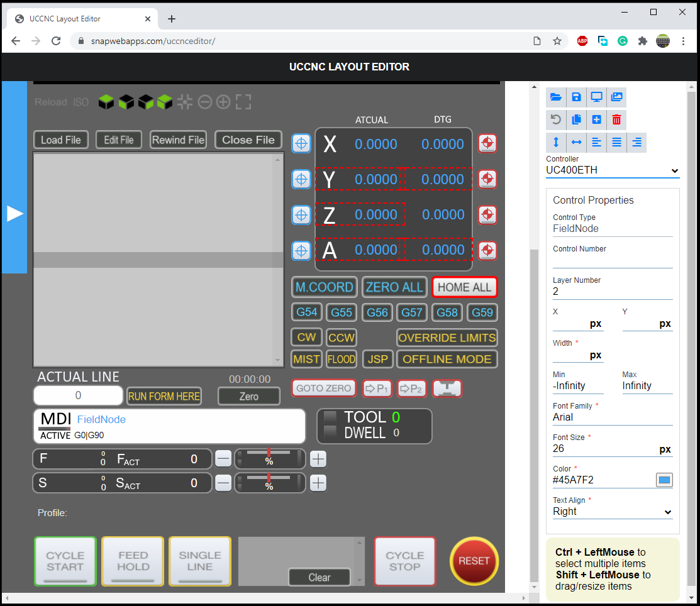
Task: Click the HOME ALL button
Action: tap(464, 287)
